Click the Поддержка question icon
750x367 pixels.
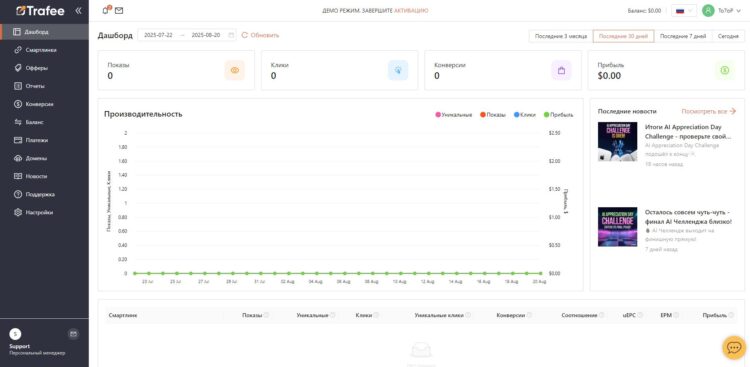[18, 194]
